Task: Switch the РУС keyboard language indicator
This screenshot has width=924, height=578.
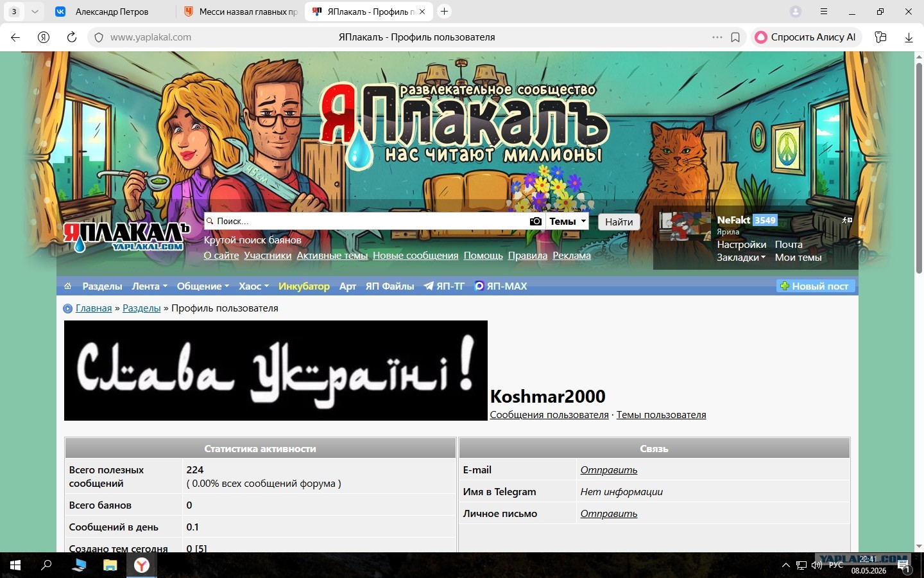Action: pos(835,565)
